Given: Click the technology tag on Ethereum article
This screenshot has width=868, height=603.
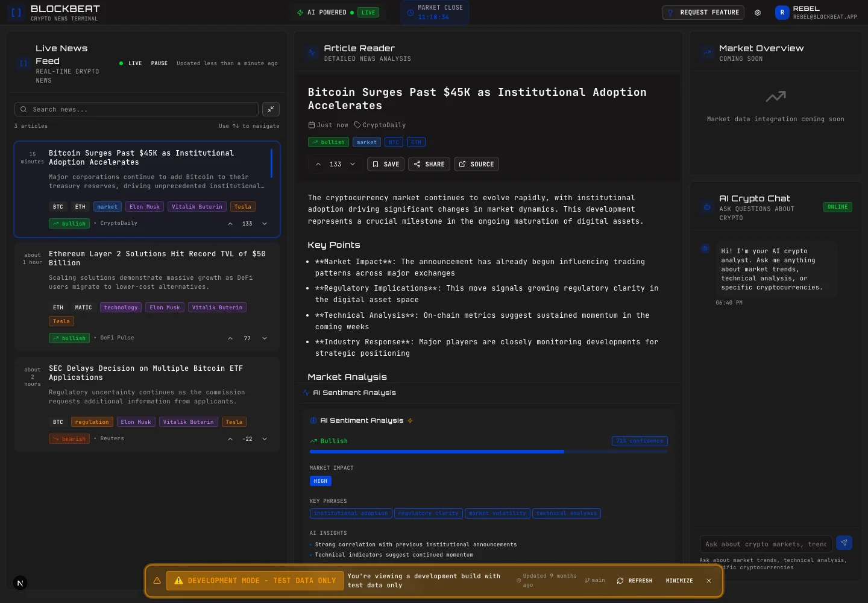Looking at the screenshot, I should pyautogui.click(x=121, y=308).
